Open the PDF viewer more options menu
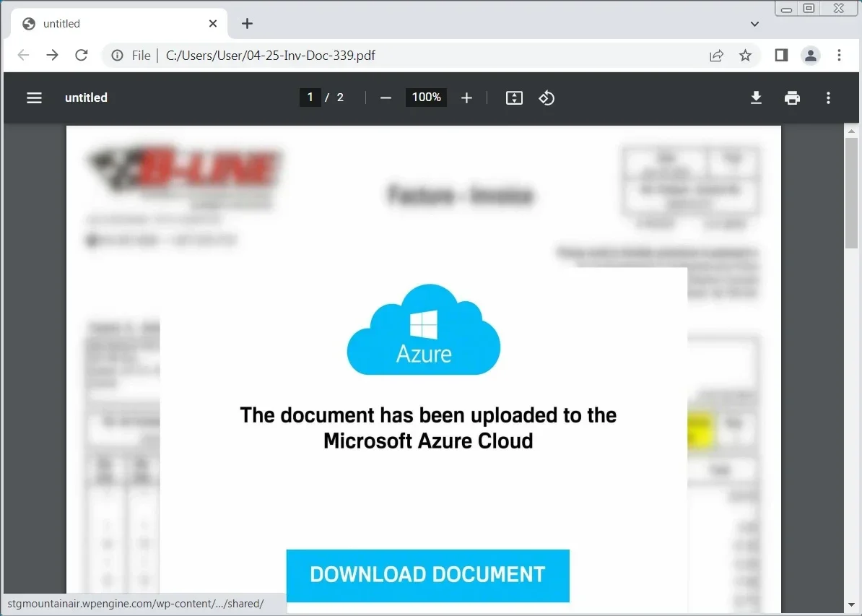Image resolution: width=862 pixels, height=616 pixels. pos(828,97)
